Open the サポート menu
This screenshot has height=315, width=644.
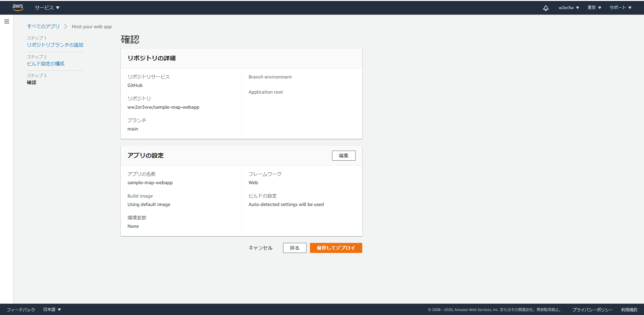(x=620, y=8)
